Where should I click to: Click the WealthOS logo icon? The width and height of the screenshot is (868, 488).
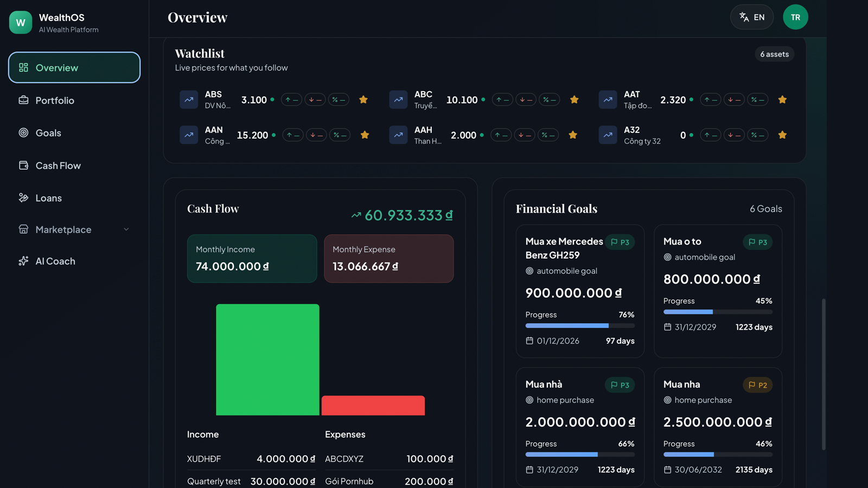tap(21, 23)
